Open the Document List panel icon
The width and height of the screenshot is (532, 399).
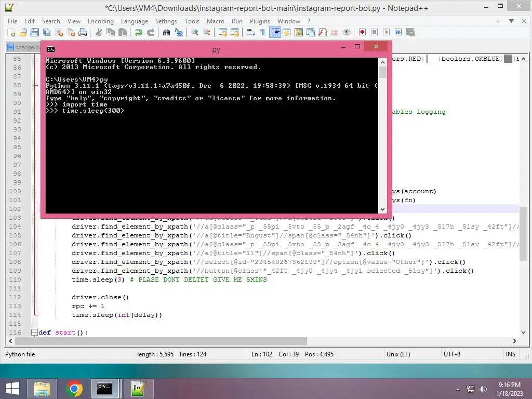pos(311,32)
